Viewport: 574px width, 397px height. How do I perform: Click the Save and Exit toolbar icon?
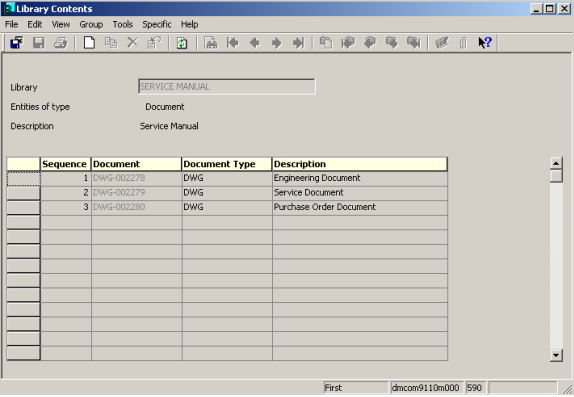coord(16,43)
